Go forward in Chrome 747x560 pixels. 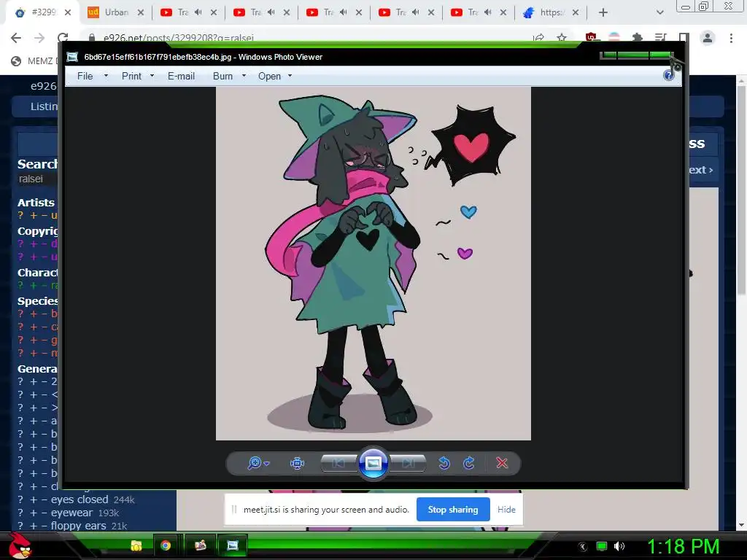[x=39, y=38]
